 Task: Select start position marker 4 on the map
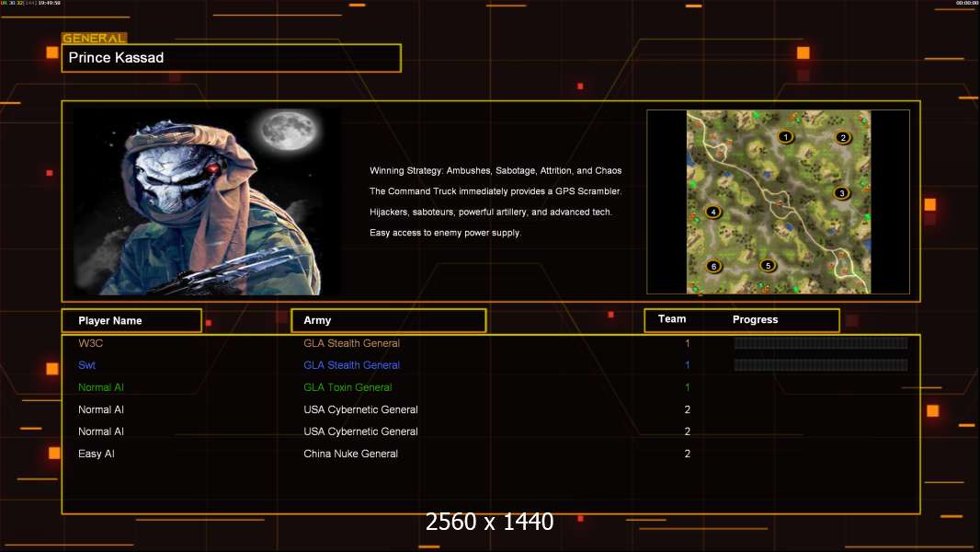tap(713, 212)
